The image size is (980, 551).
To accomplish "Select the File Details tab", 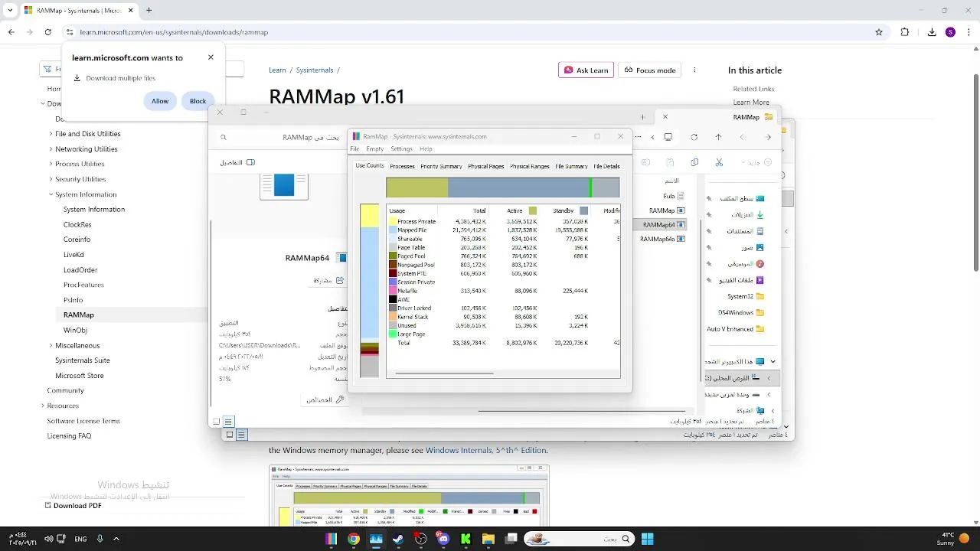I will pyautogui.click(x=606, y=166).
